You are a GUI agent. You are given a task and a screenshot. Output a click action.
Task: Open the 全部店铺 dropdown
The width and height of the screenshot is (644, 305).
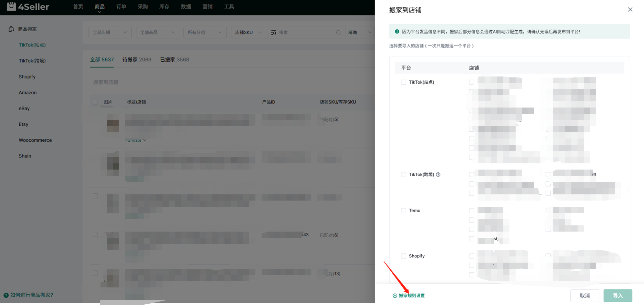[109, 32]
